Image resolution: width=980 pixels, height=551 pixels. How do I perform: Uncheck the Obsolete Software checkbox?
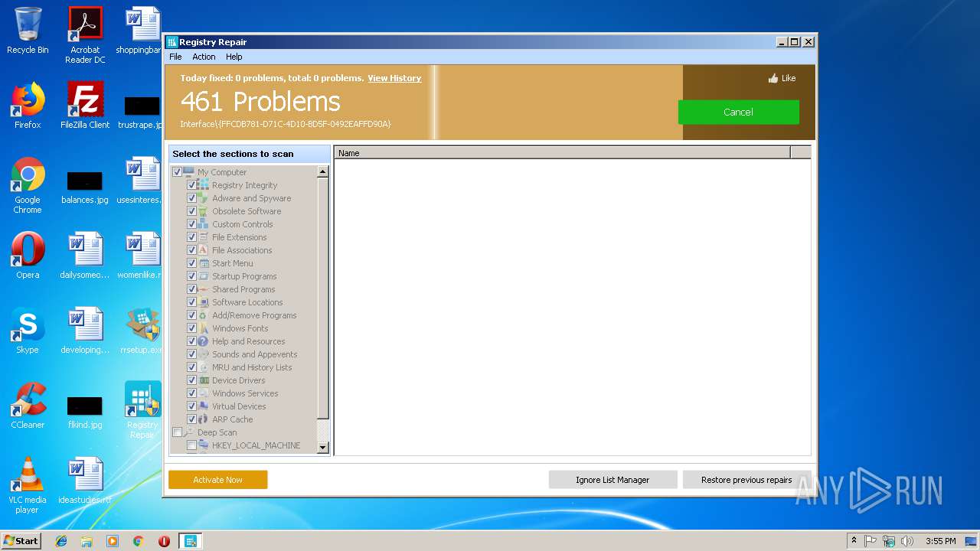point(191,211)
